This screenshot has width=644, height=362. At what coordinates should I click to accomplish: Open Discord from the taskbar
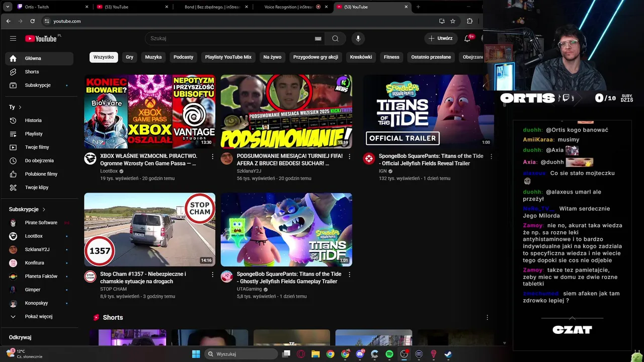360,354
